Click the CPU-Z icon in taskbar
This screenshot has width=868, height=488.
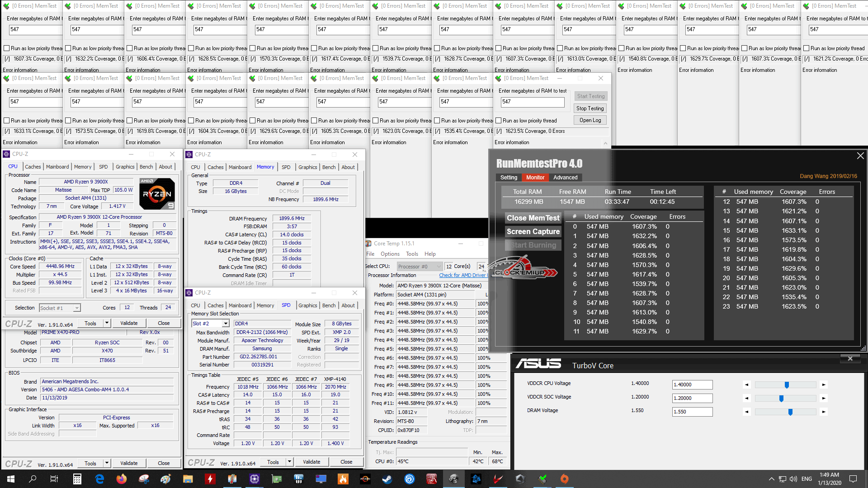(x=254, y=479)
